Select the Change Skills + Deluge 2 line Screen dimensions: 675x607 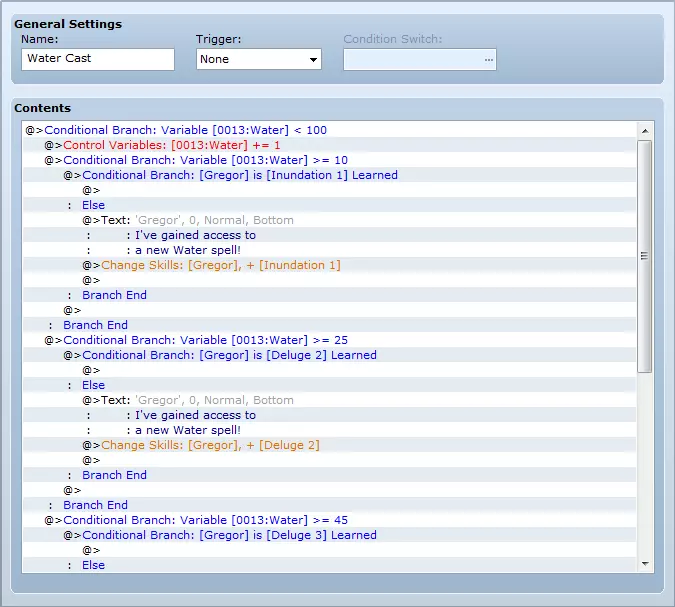tap(330, 445)
